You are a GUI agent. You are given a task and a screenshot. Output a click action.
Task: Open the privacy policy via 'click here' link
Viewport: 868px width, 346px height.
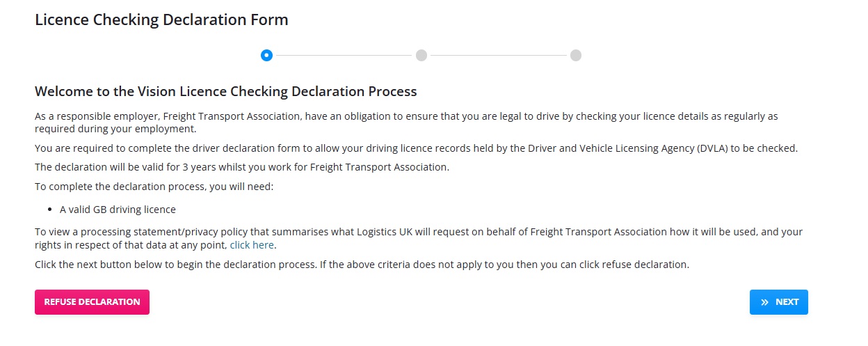tap(252, 245)
